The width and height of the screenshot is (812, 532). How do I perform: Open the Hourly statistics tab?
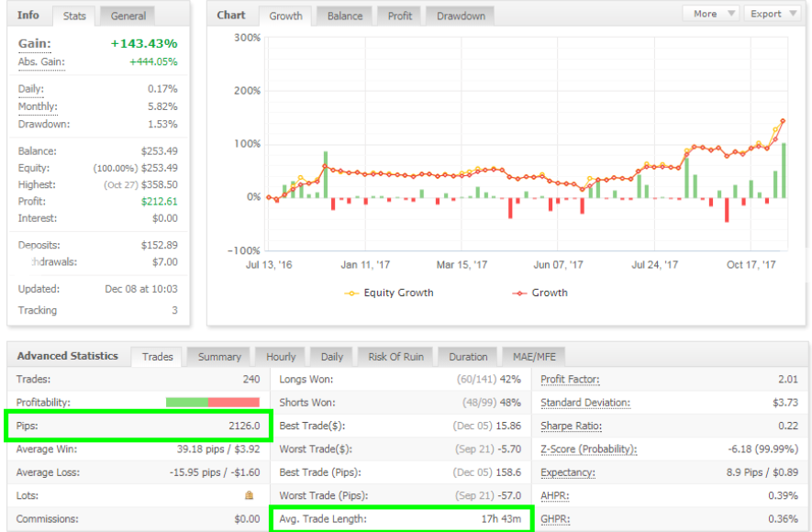click(281, 357)
